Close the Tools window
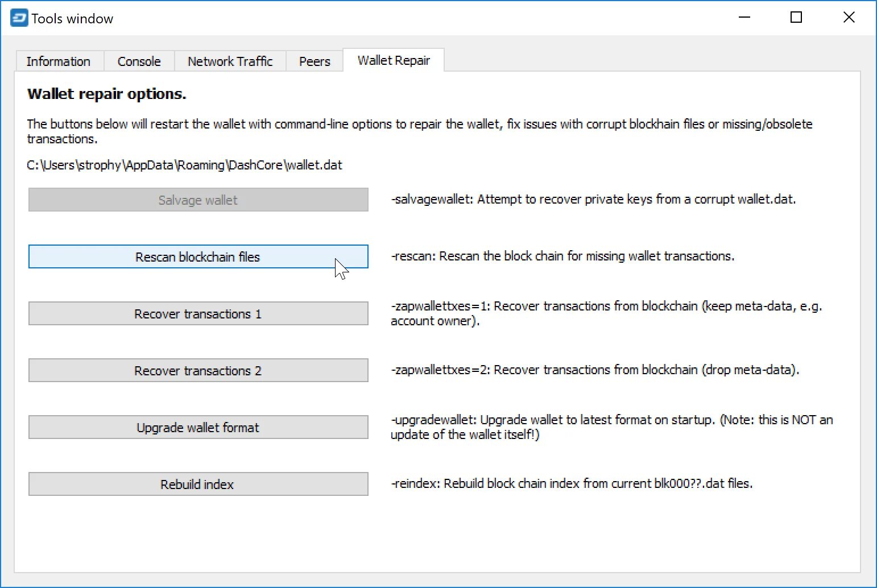This screenshot has height=588, width=877. (849, 18)
